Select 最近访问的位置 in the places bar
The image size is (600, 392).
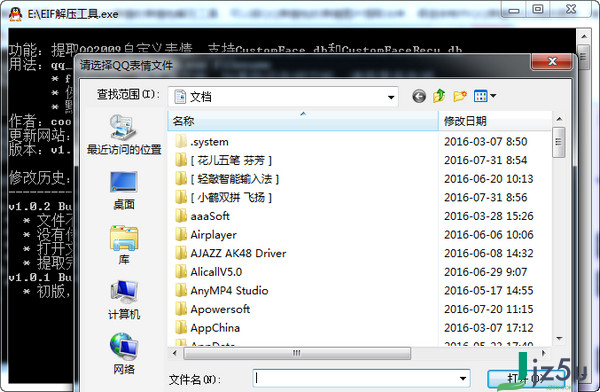point(124,134)
